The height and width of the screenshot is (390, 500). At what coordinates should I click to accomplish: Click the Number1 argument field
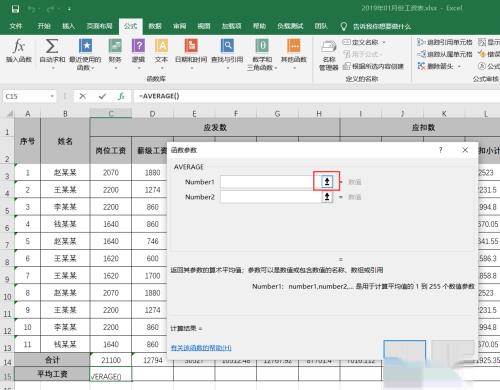click(x=271, y=182)
